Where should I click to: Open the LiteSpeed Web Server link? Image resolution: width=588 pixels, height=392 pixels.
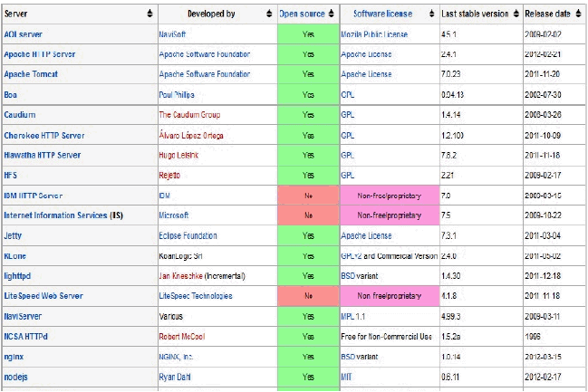point(43,296)
